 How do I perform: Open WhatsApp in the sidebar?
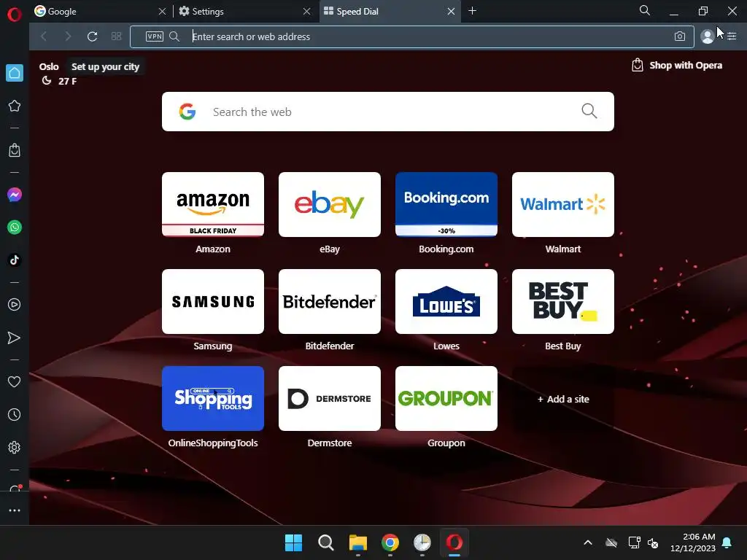pyautogui.click(x=15, y=227)
